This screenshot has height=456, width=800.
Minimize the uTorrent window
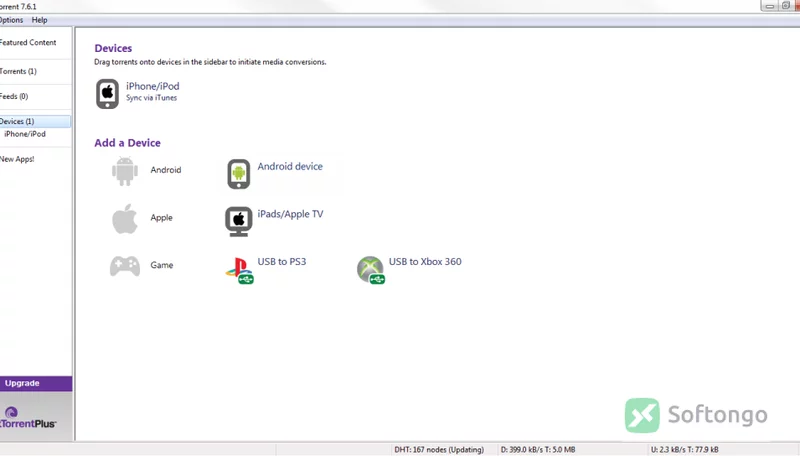pos(769,6)
